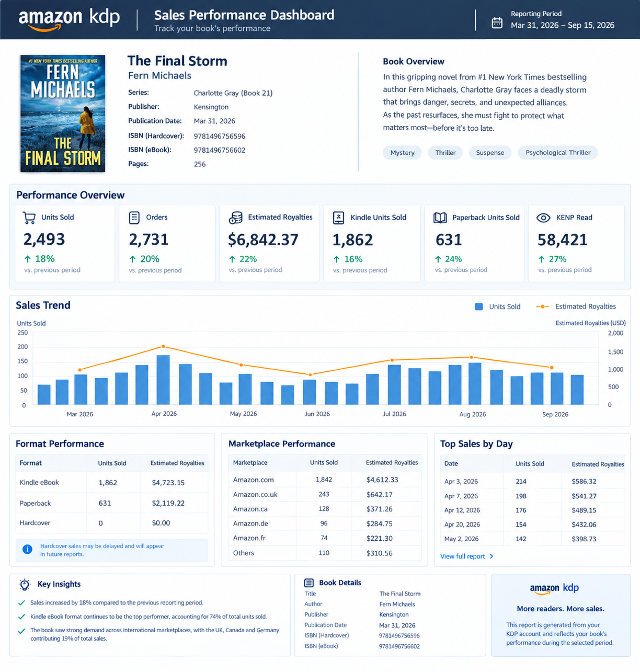This screenshot has height=672, width=640.
Task: Click the royalties line point at Jun 2026
Action: [x=310, y=374]
